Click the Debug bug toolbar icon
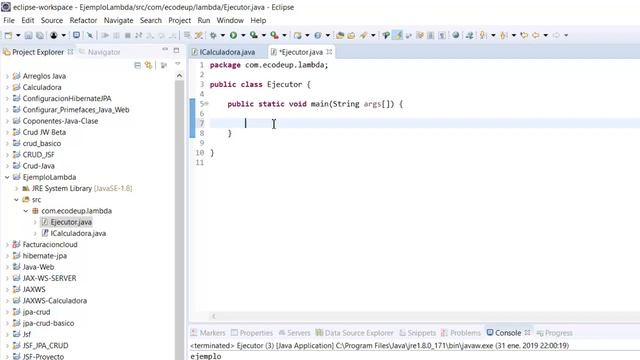 click(213, 36)
